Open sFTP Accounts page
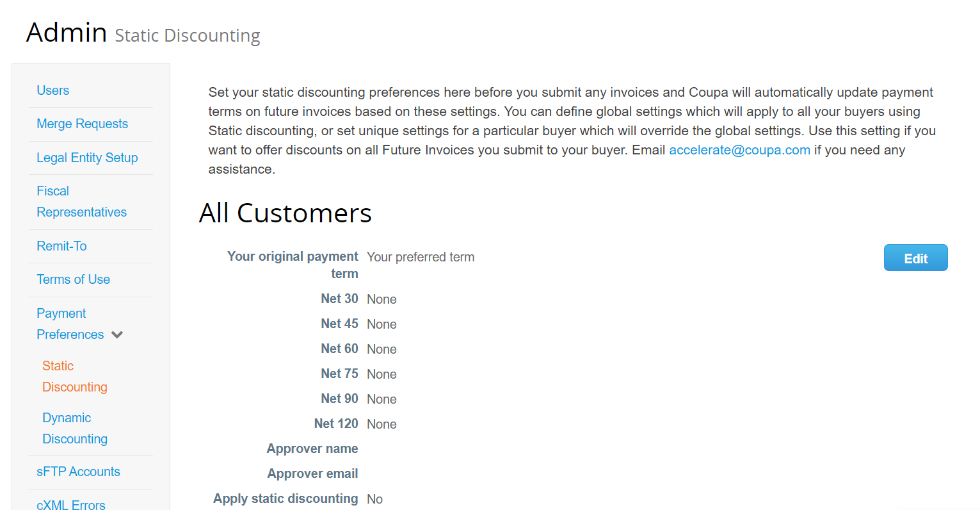This screenshot has height=510, width=980. click(79, 472)
